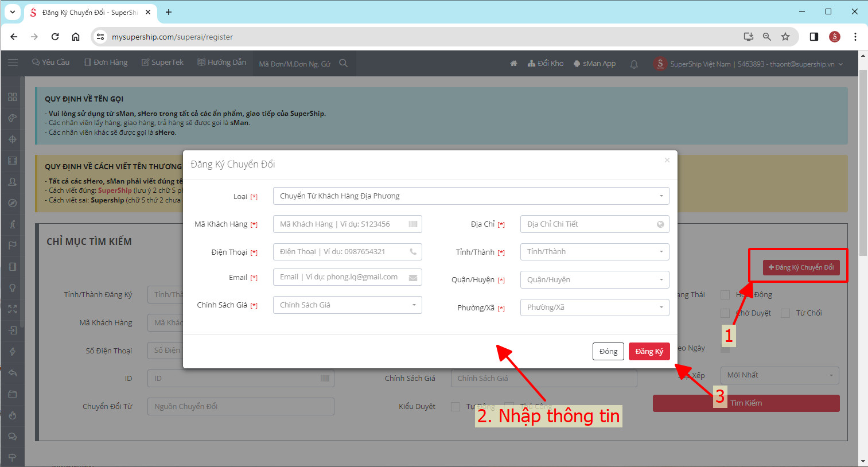
Task: Bookmark this page with the star icon
Action: coord(785,37)
